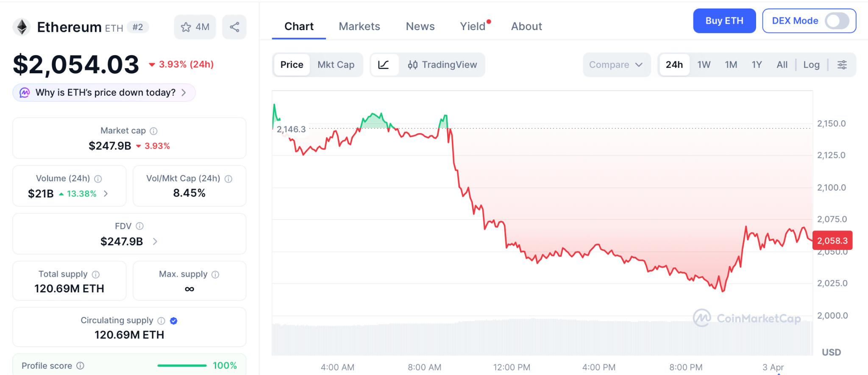Click the Market cap info icon

[x=154, y=131]
